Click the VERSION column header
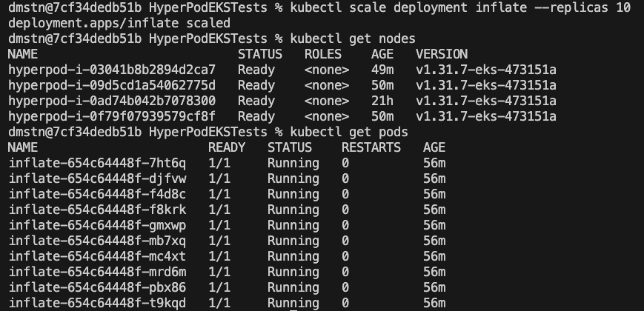Viewport: 644px width, 311px height. (x=441, y=54)
